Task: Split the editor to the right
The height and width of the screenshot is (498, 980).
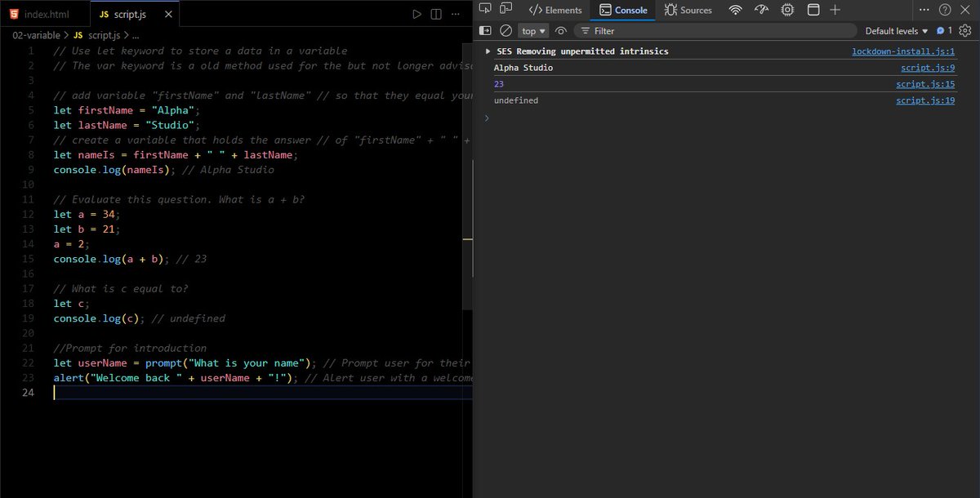Action: click(x=436, y=14)
